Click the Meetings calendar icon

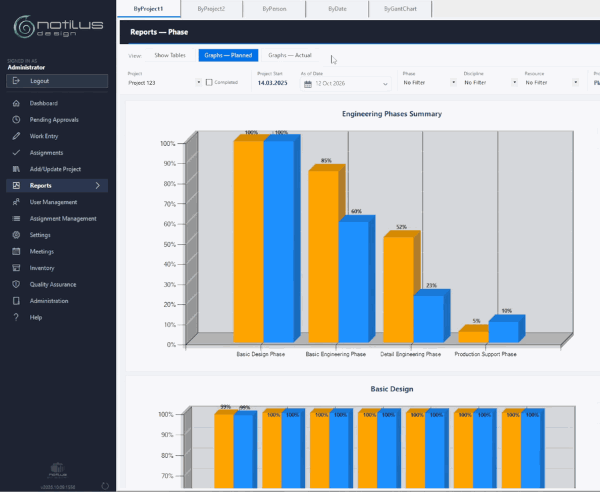(16, 251)
